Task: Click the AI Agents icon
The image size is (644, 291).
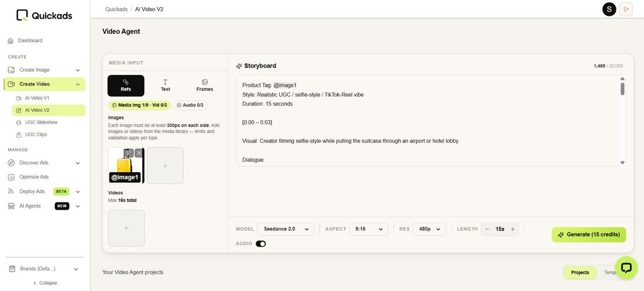Action: point(12,206)
